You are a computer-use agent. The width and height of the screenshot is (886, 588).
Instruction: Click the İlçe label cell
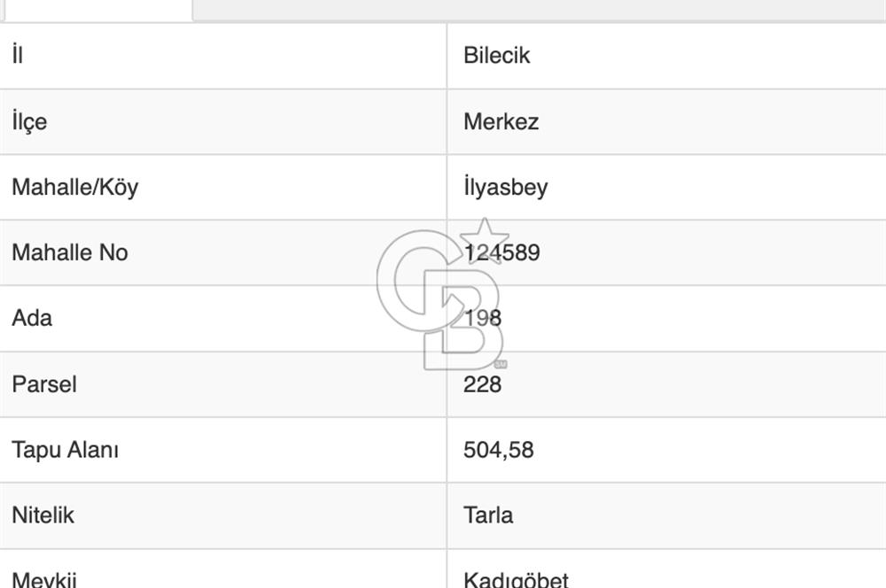29,121
